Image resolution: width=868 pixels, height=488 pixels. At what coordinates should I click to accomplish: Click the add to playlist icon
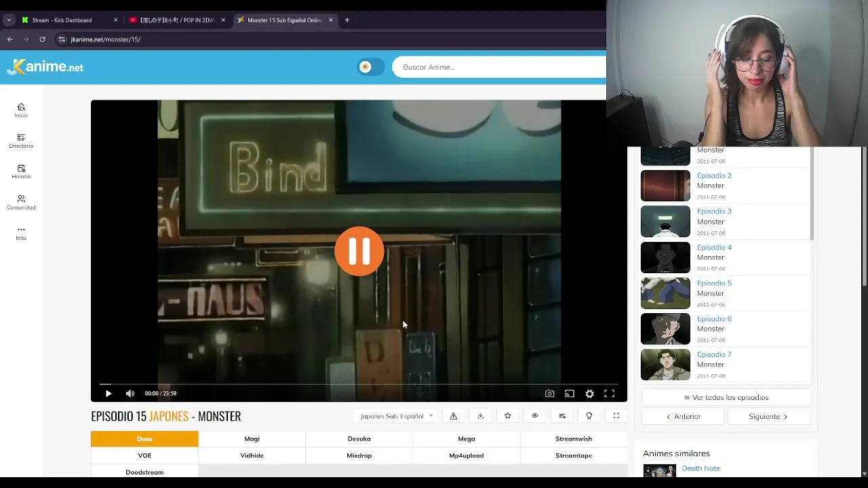point(562,416)
